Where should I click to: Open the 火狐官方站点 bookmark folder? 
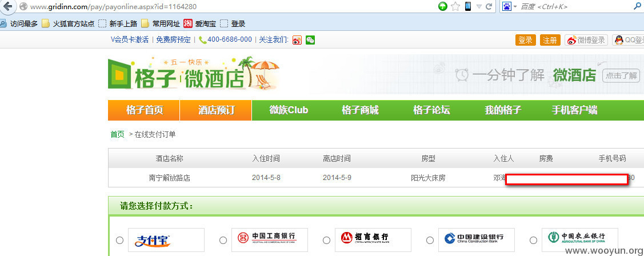coord(68,24)
